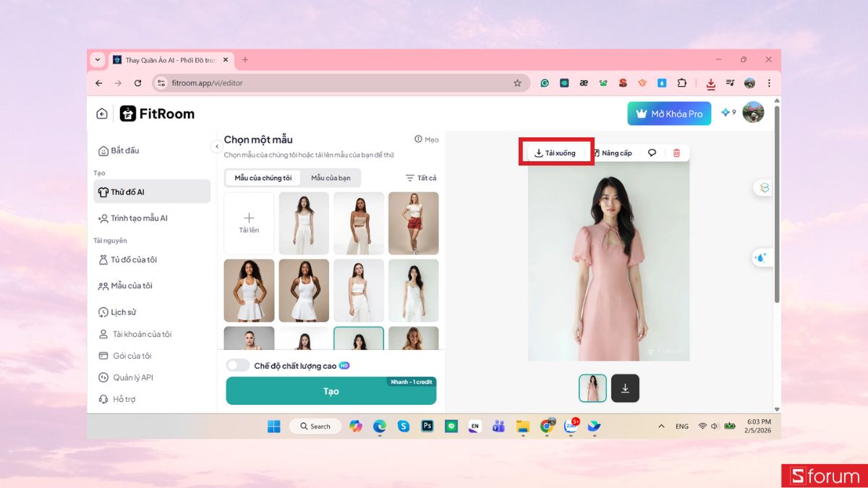The height and width of the screenshot is (488, 868).
Task: Switch to Mẫu của bạn tab
Action: pos(331,178)
